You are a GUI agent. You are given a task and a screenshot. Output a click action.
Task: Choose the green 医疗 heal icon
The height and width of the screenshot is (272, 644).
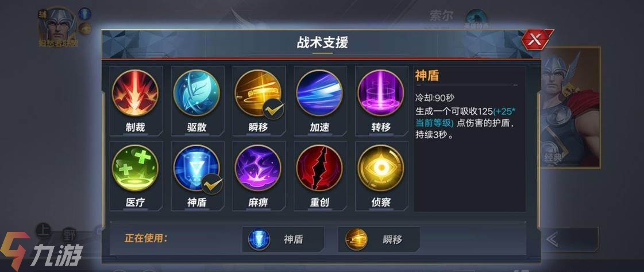(135, 168)
